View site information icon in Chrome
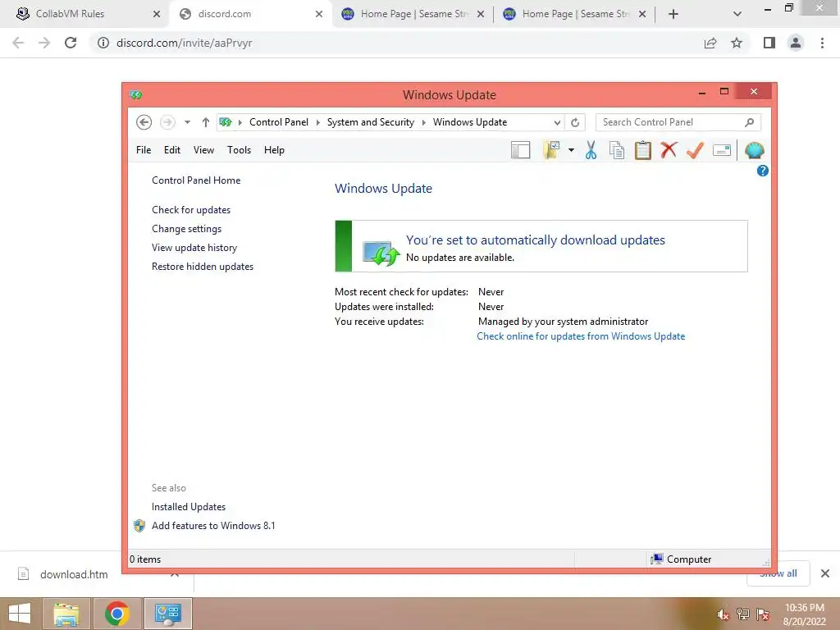The width and height of the screenshot is (840, 630). click(103, 43)
